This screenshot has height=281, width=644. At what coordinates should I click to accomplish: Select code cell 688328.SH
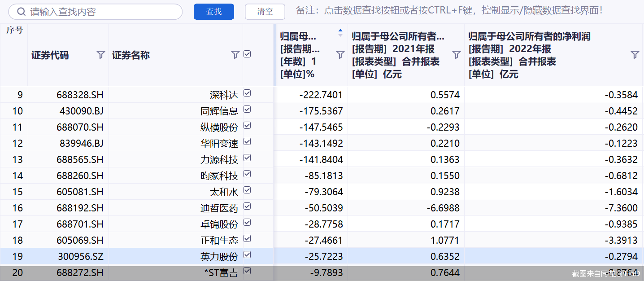pyautogui.click(x=80, y=95)
